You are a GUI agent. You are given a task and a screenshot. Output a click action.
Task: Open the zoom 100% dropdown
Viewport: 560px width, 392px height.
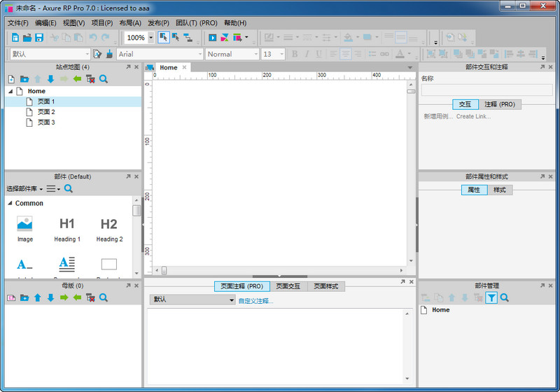click(150, 38)
